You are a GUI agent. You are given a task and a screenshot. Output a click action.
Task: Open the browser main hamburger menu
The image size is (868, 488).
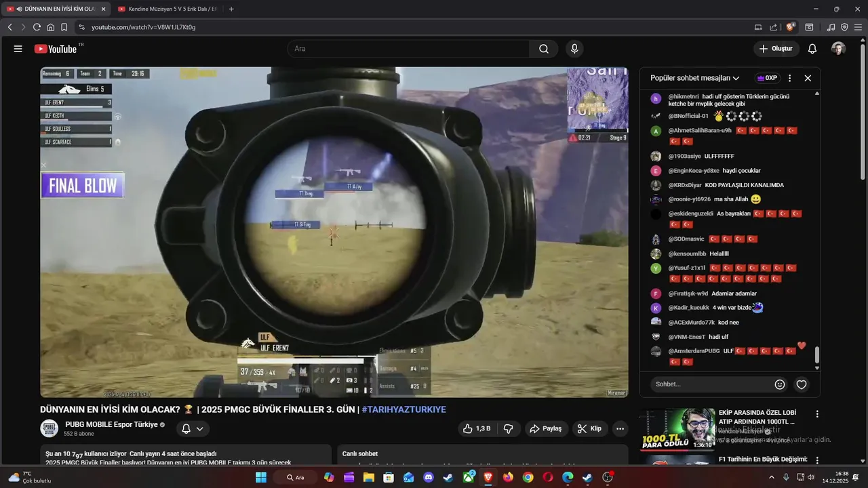858,27
